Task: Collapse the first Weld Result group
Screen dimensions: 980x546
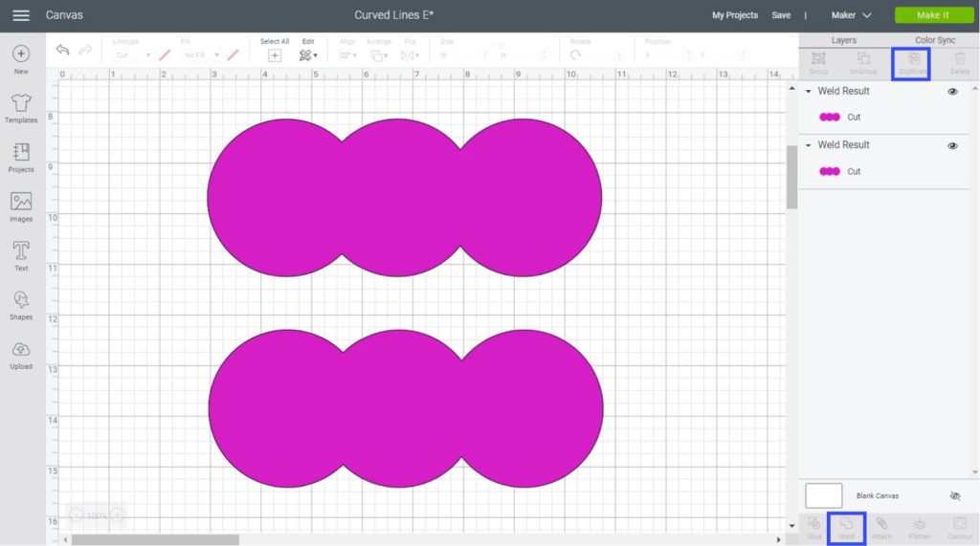Action: coord(809,92)
